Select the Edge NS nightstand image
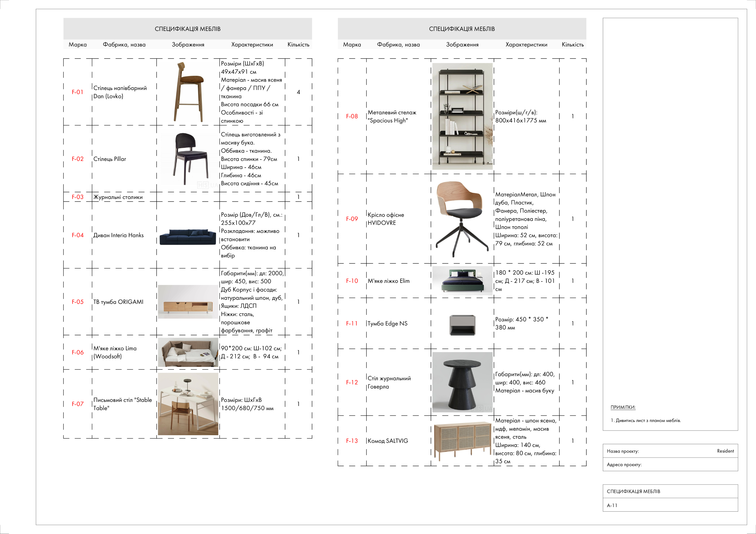This screenshot has height=534, width=756. point(462,325)
